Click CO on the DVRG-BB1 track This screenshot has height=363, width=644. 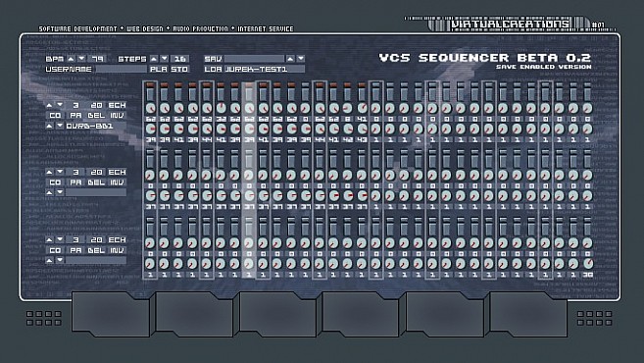[55, 116]
